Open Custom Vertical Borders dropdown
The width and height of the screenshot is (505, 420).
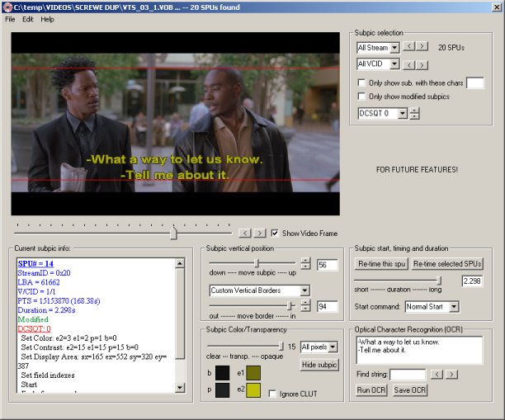coord(304,290)
